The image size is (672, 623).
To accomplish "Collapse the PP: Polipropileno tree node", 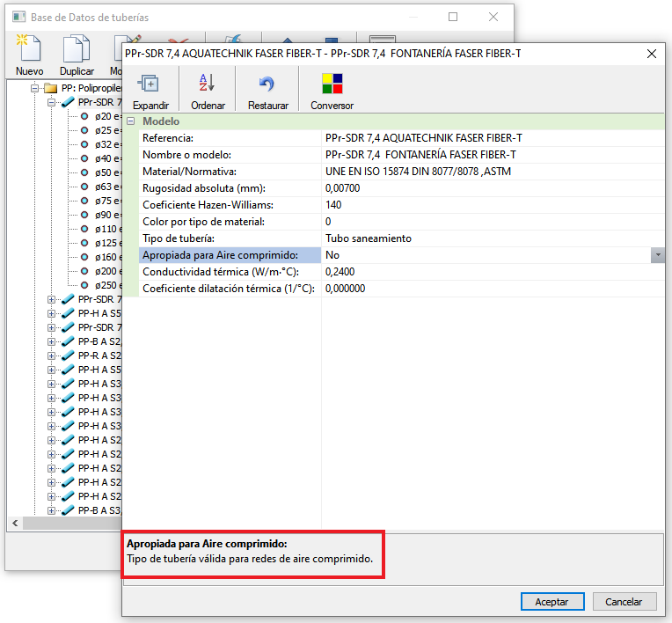I will click(x=34, y=88).
